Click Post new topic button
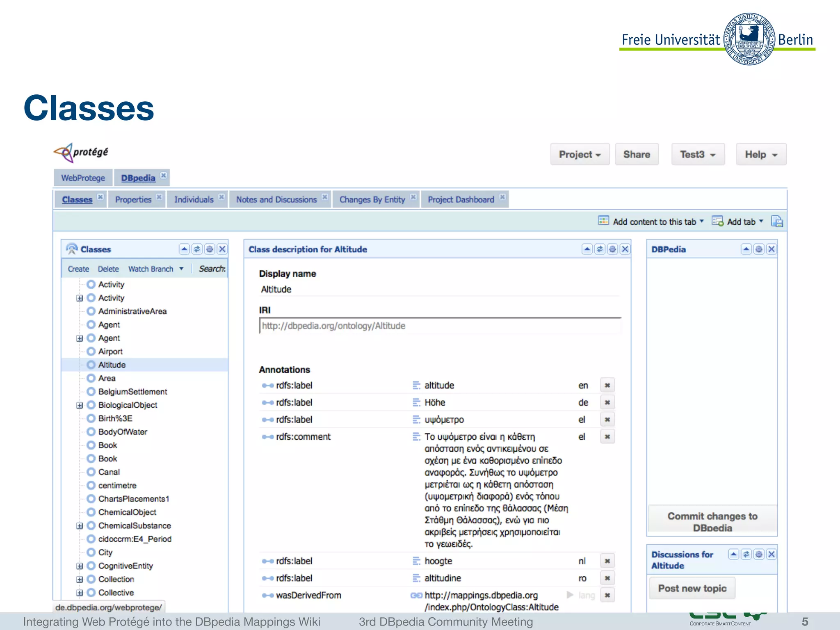The image size is (840, 630). pos(692,588)
